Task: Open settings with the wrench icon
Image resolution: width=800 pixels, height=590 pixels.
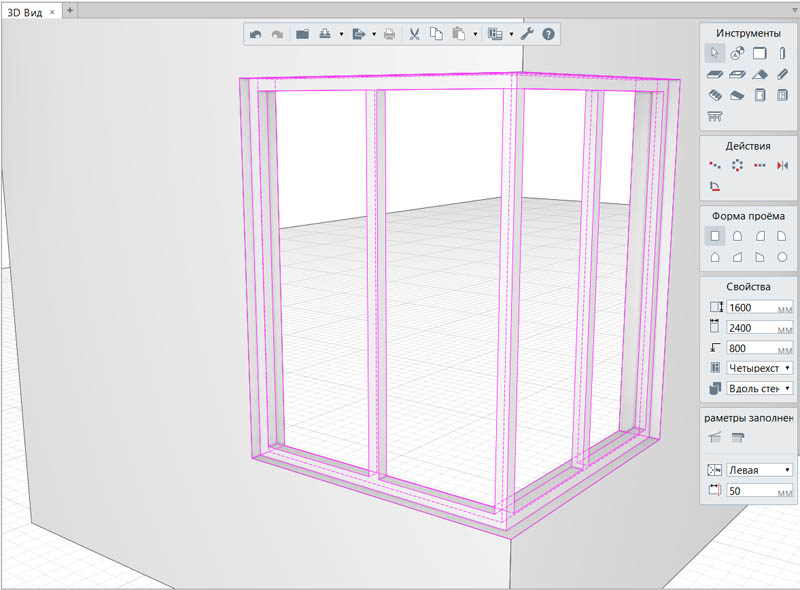Action: pos(527,34)
